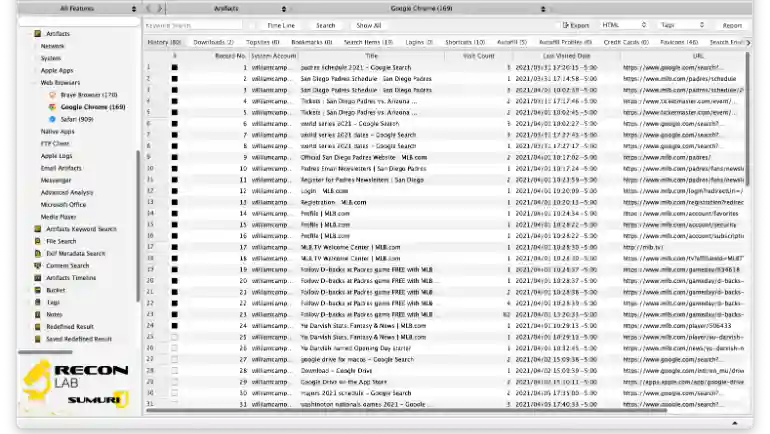The height and width of the screenshot is (434, 770).
Task: Click the File Search icon
Action: click(38, 241)
